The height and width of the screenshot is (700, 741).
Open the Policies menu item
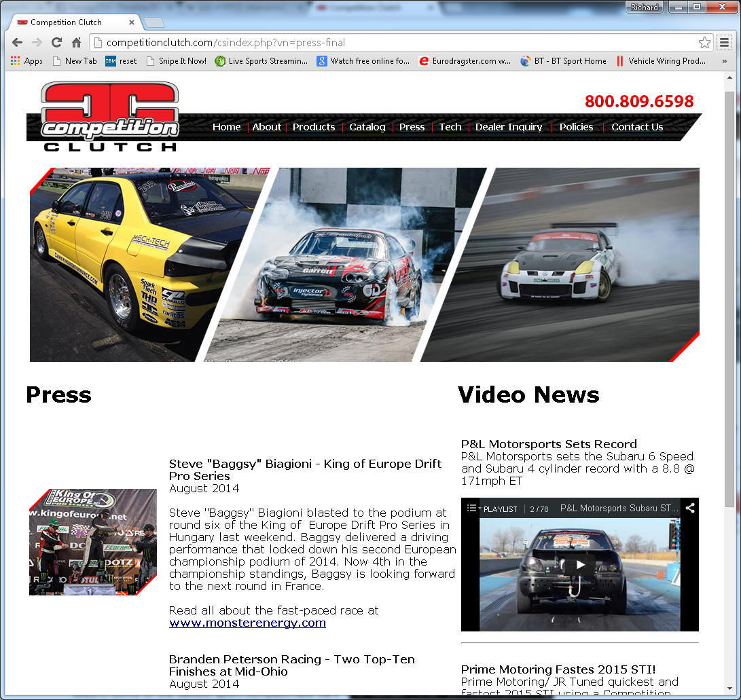click(576, 126)
